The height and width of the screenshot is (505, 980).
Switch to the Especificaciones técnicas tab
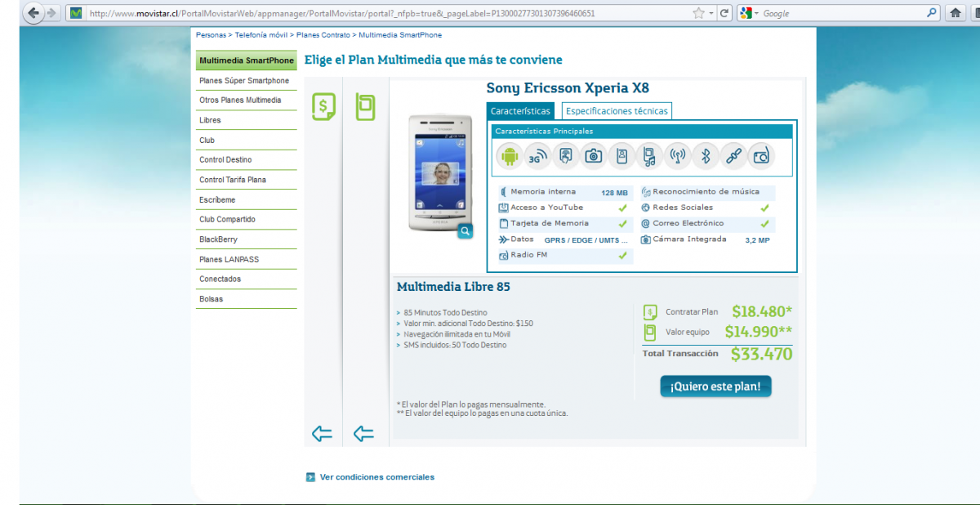[617, 111]
